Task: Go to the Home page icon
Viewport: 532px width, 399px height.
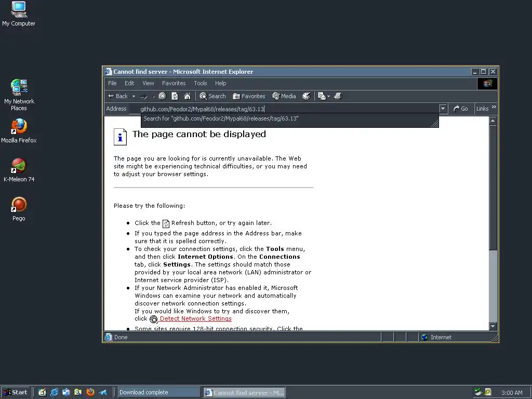Action: point(187,96)
